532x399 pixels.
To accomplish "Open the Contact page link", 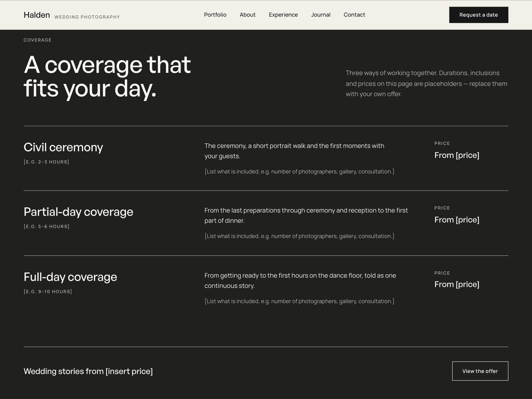I will coord(354,15).
